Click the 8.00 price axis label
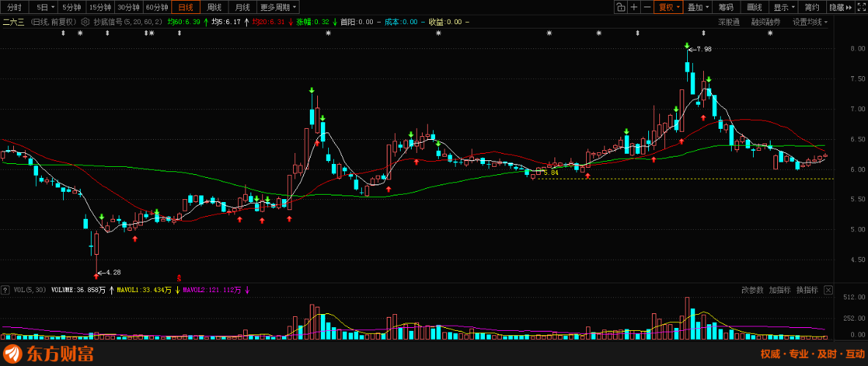 pyautogui.click(x=857, y=49)
